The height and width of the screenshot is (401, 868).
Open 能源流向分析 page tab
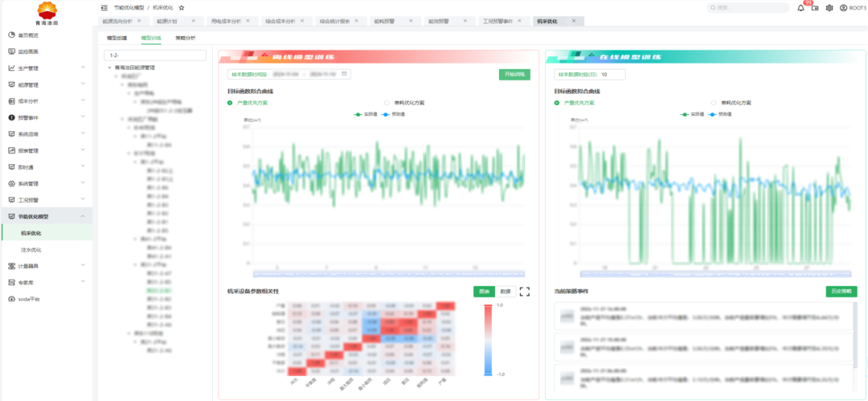117,21
